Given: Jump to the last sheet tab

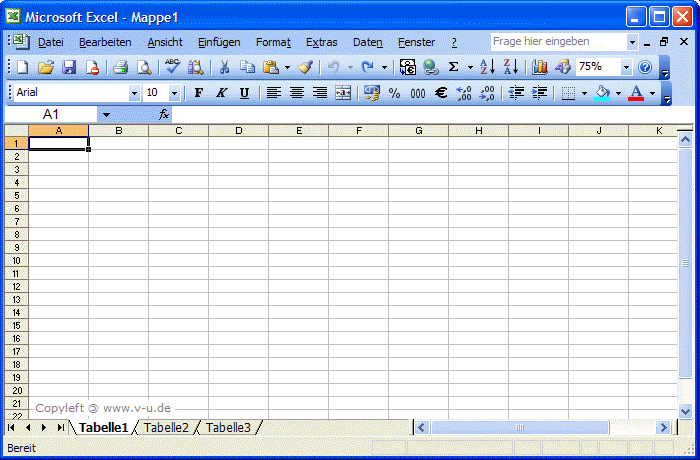Looking at the screenshot, I should pos(61,428).
